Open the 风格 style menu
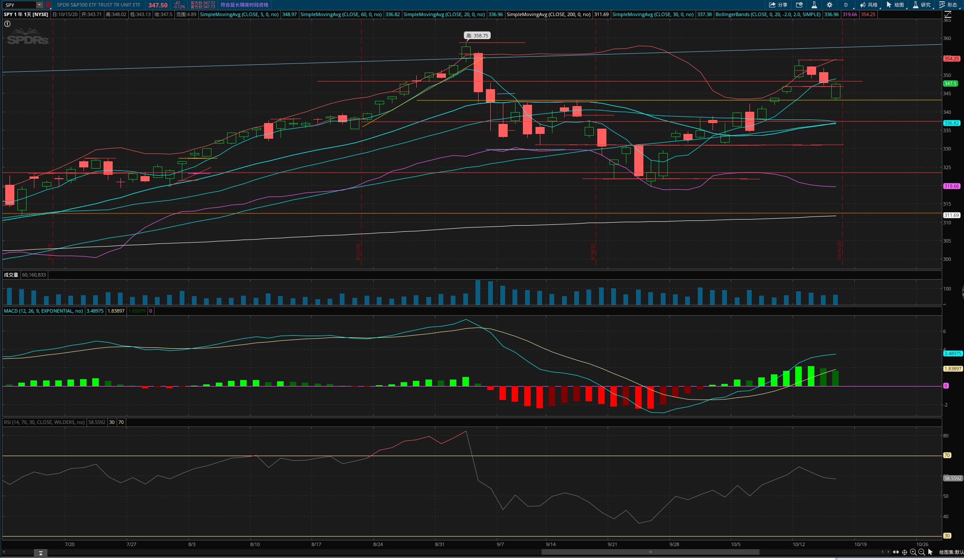964x560 pixels. (869, 5)
